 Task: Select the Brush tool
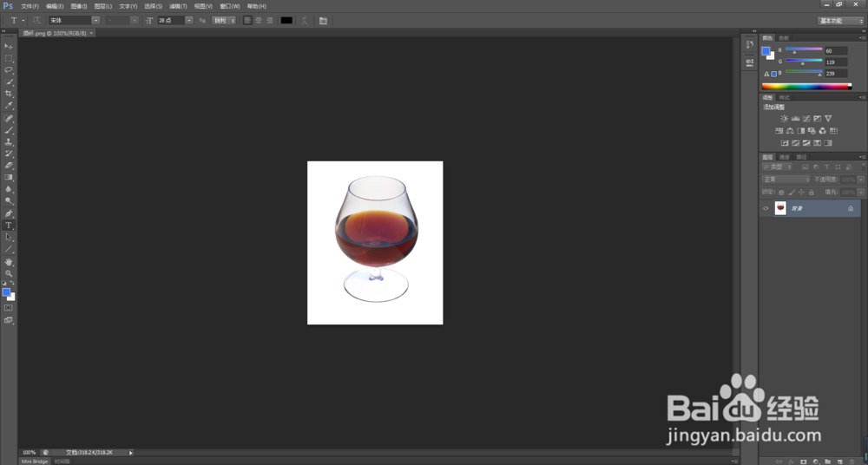pos(9,130)
